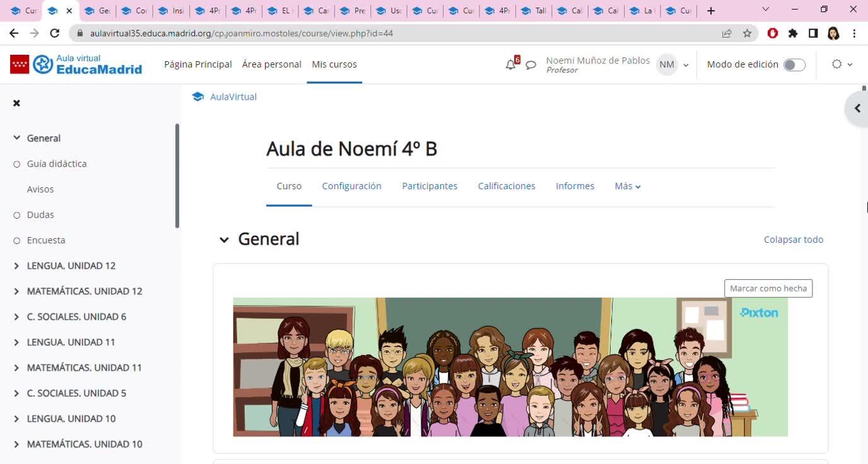Go to Página Principal
Viewport: 868px width, 464px height.
198,64
